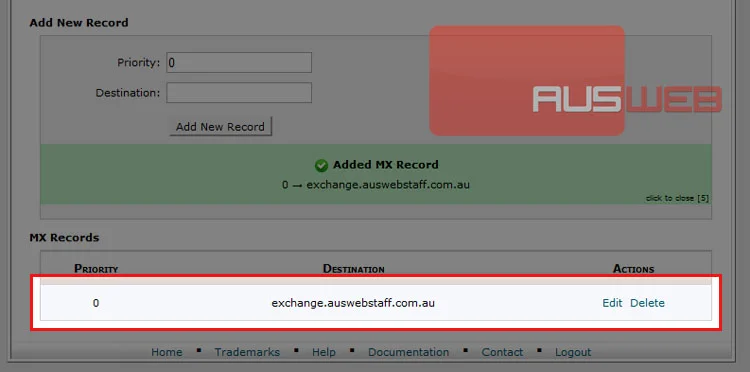The height and width of the screenshot is (372, 750).
Task: Edit the exchange.auswebstaff.com.au MX record
Action: click(612, 303)
